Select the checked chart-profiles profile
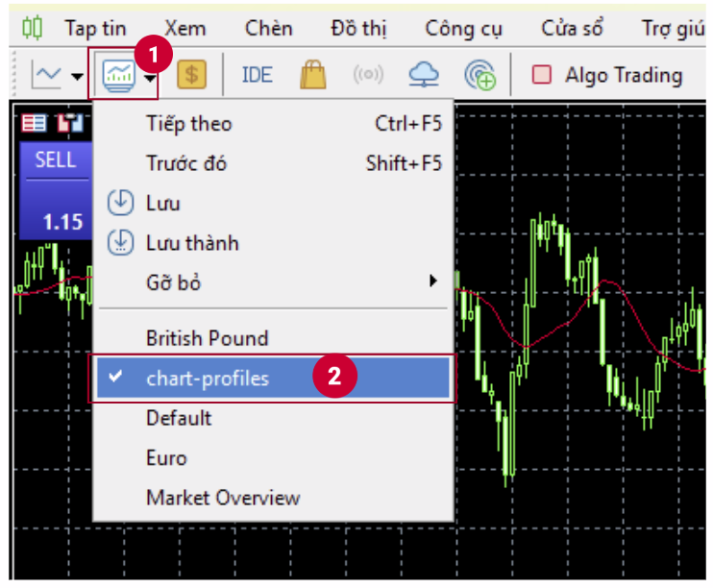This screenshot has height=588, width=713. (208, 379)
